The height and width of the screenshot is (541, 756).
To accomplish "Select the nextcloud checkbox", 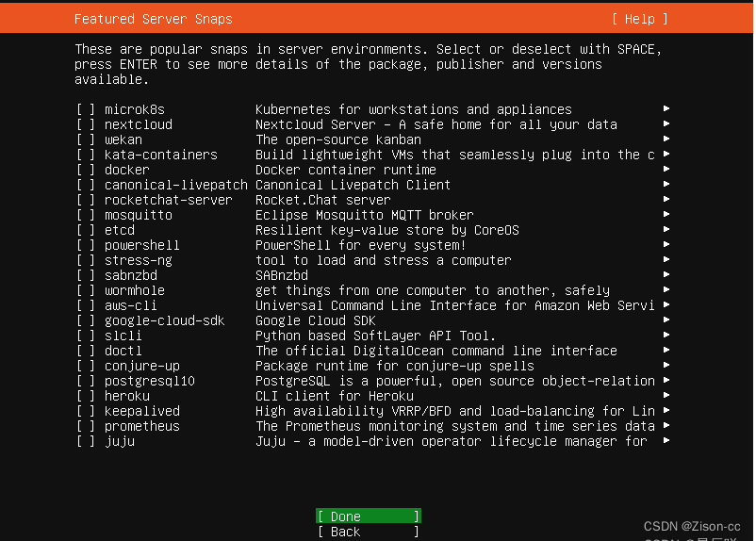I will tap(86, 124).
